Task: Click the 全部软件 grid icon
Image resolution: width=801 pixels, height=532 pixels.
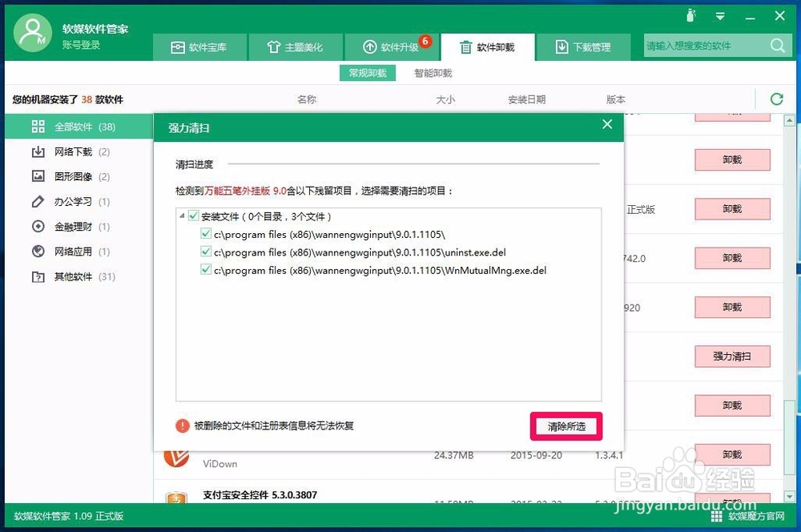Action: click(x=38, y=127)
